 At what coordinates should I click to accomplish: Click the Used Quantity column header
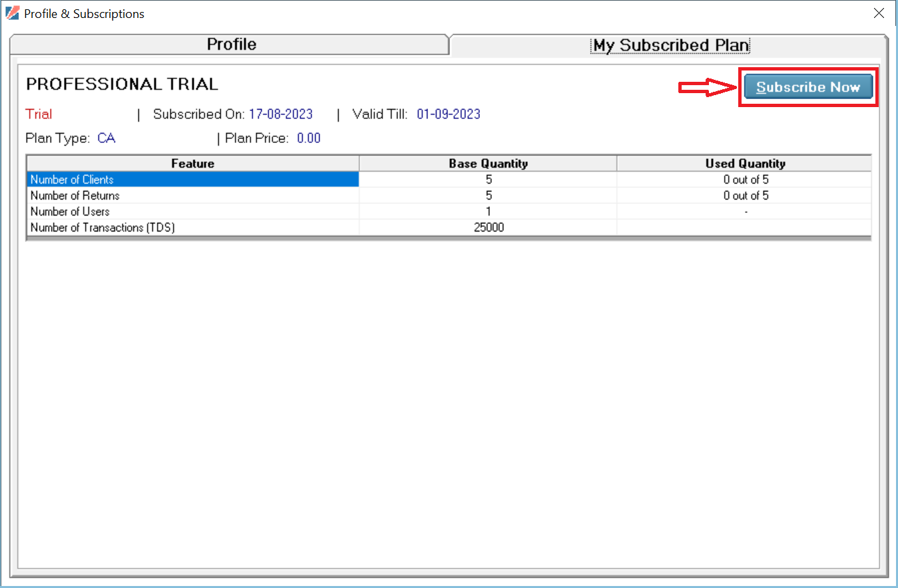[x=744, y=163]
